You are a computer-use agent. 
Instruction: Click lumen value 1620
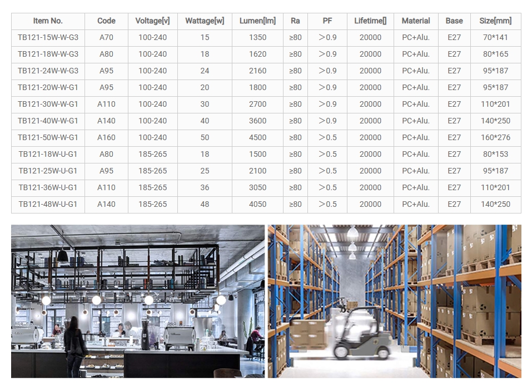click(257, 54)
